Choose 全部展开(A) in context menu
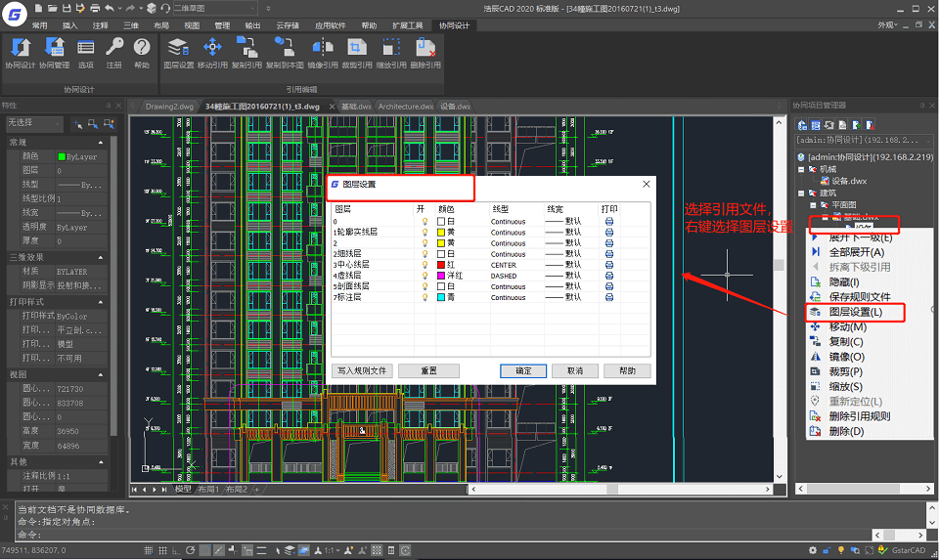Viewport: 939px width, 560px height. point(856,252)
